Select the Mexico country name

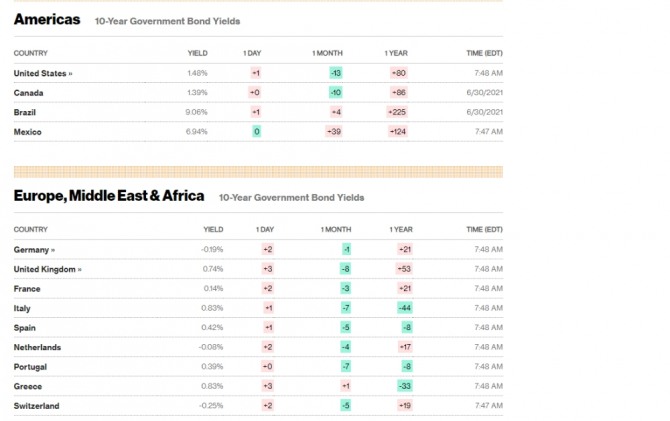click(27, 132)
